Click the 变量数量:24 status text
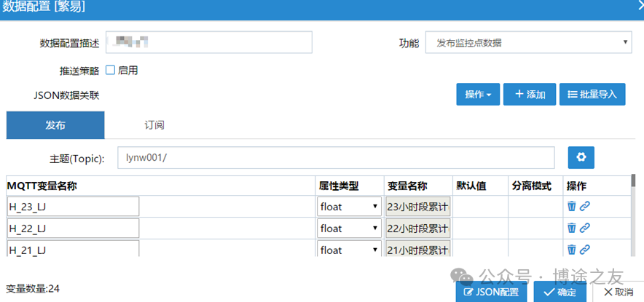The width and height of the screenshot is (644, 302). (33, 289)
